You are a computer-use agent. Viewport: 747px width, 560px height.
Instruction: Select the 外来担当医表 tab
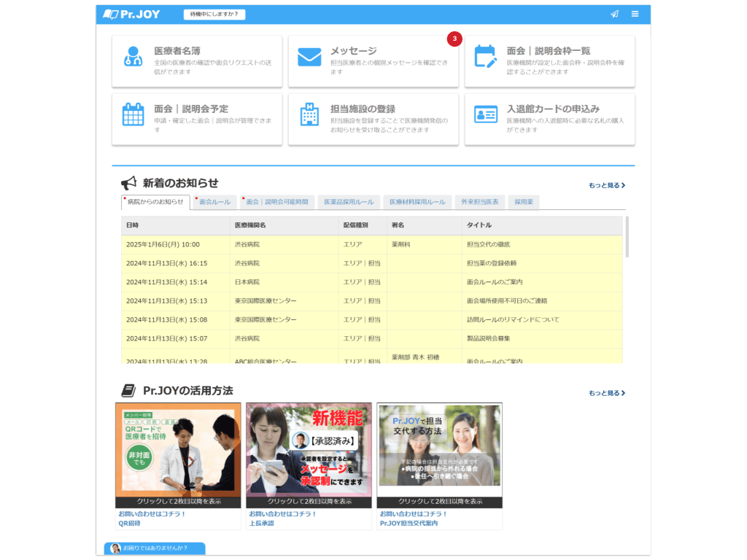[x=480, y=202]
